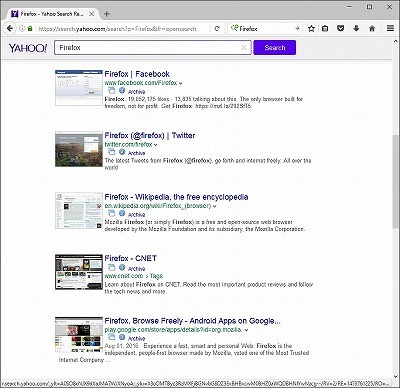The height and width of the screenshot is (388, 400).
Task: Open bookmarks list clipboard icon
Action: [325, 29]
